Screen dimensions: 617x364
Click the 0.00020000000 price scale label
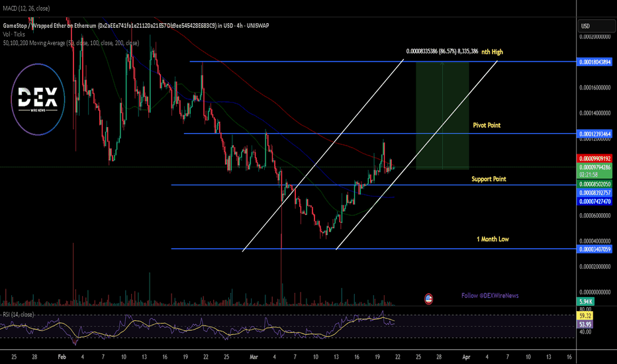point(595,36)
